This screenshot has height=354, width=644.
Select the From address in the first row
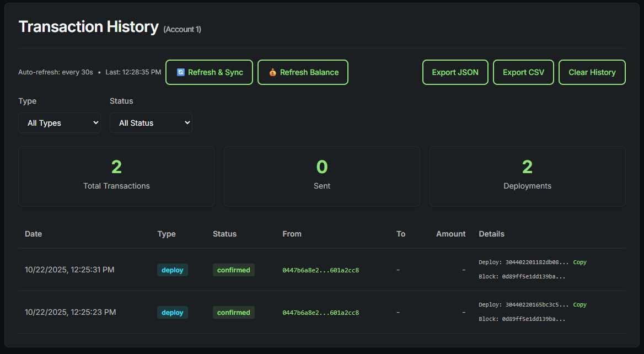pos(320,270)
